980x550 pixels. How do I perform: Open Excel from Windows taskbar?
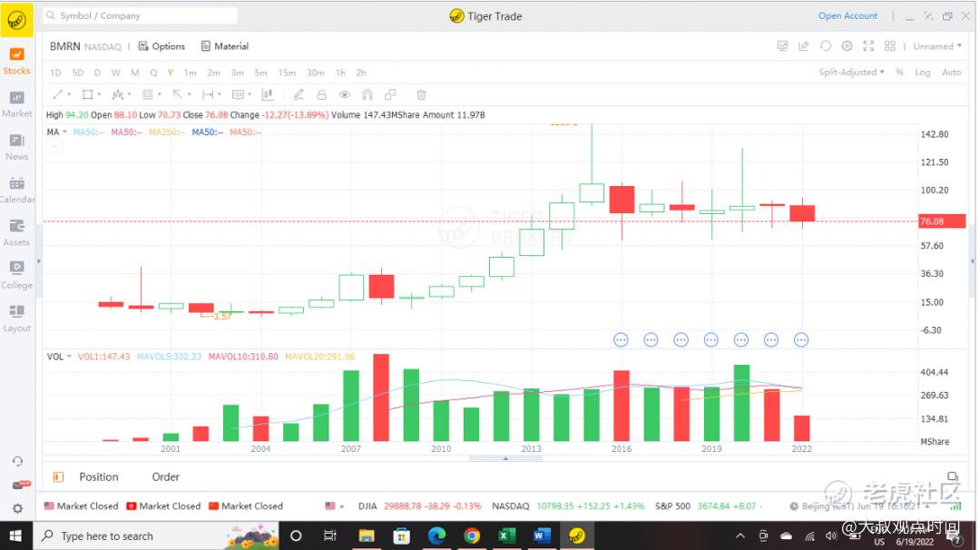click(505, 535)
